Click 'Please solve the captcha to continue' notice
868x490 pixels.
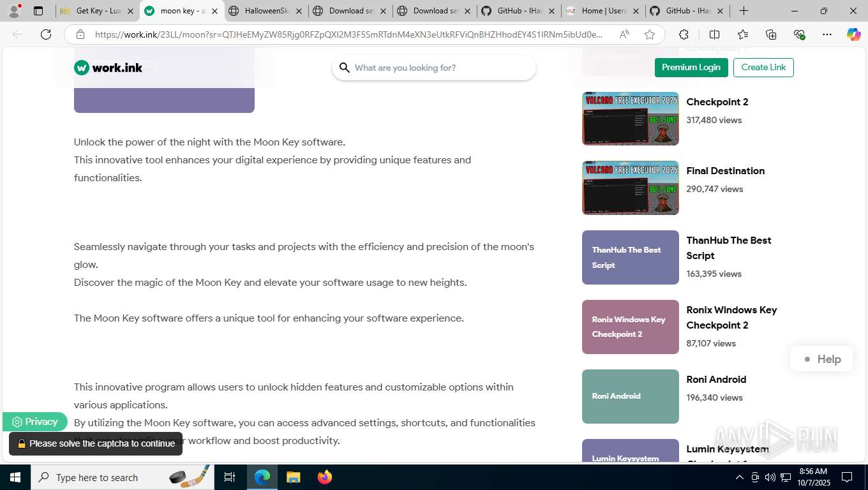pyautogui.click(x=96, y=443)
